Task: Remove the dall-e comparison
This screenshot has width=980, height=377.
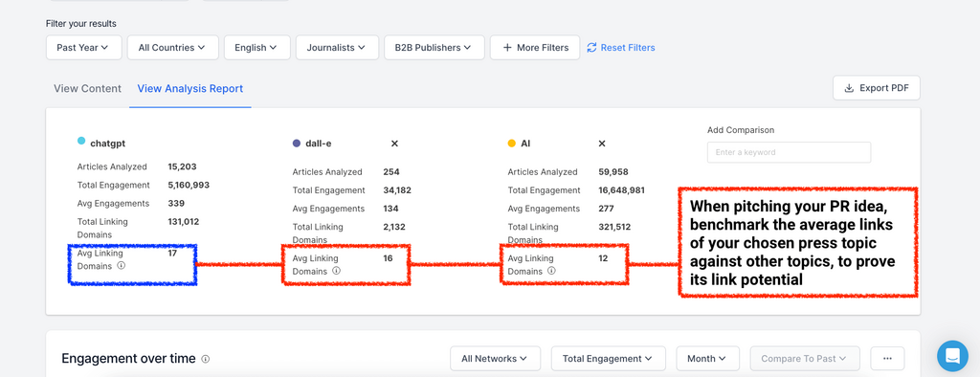Action: click(394, 144)
